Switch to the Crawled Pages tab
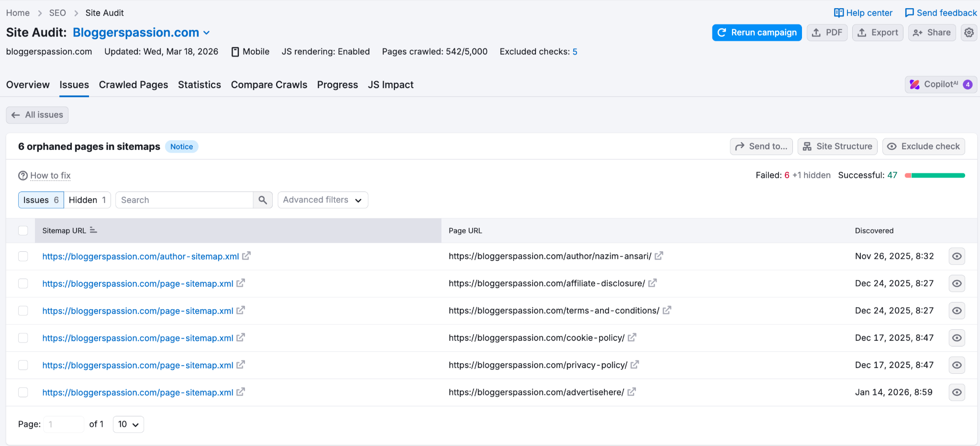The image size is (980, 446). pos(133,85)
